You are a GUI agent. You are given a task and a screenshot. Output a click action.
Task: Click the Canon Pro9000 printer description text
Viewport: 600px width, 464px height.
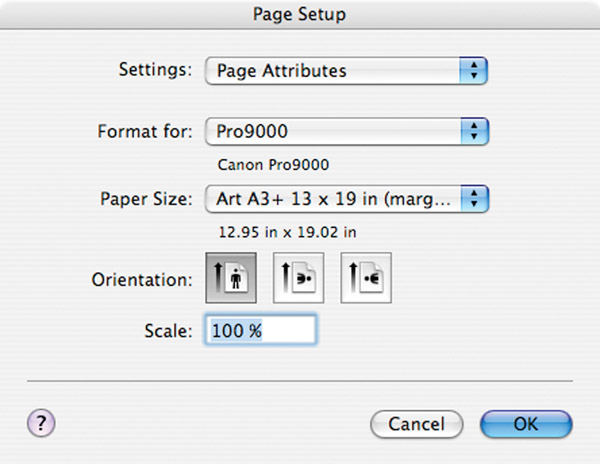coord(273,165)
